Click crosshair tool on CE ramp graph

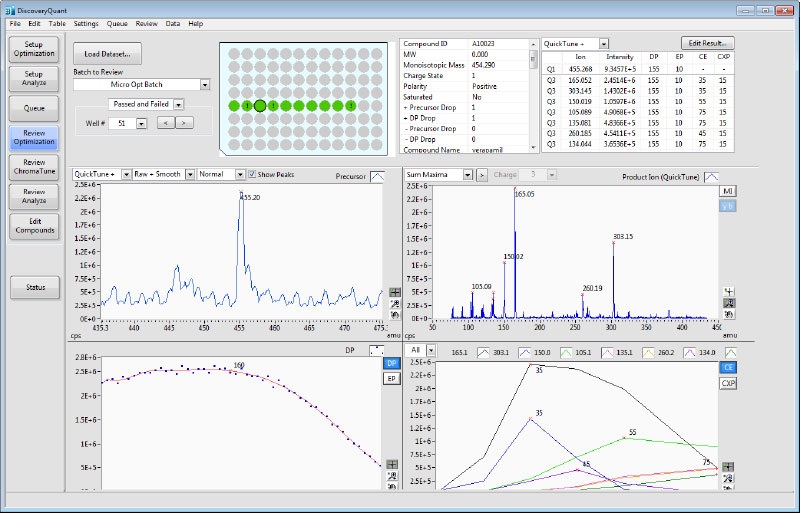pyautogui.click(x=728, y=466)
